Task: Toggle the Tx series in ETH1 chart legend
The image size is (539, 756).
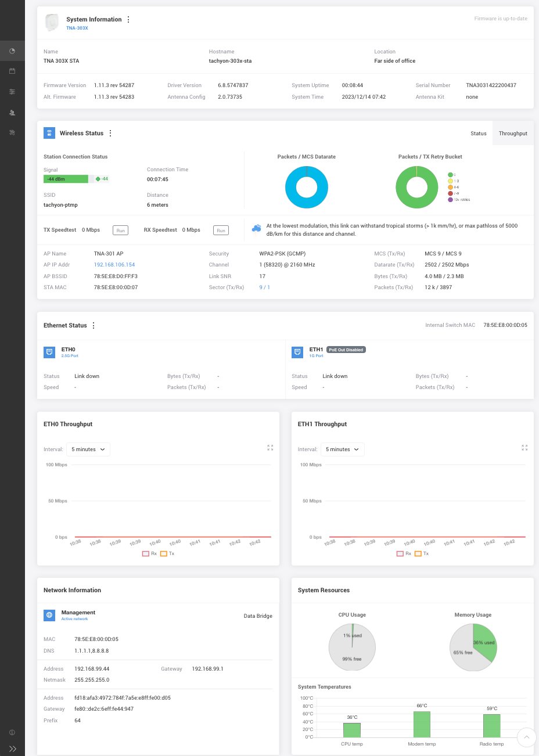Action: [x=422, y=554]
